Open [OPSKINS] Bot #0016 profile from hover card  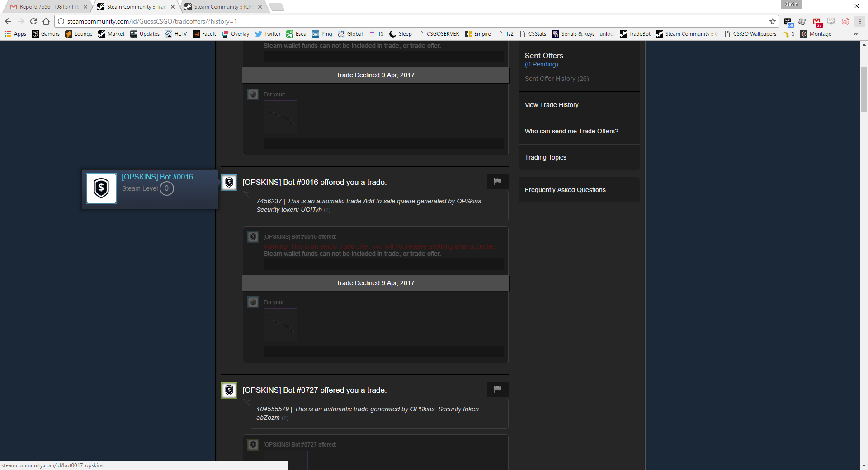[x=157, y=177]
